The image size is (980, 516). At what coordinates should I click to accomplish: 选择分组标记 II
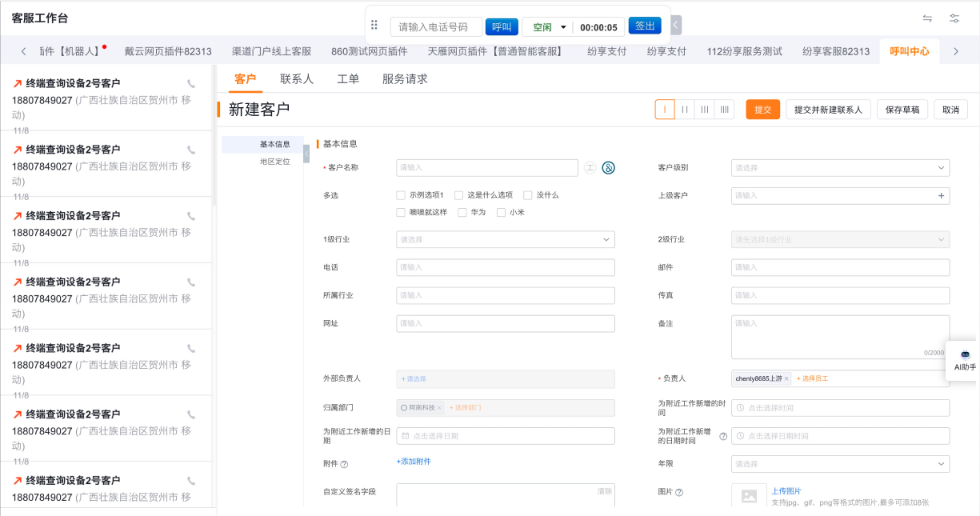684,109
